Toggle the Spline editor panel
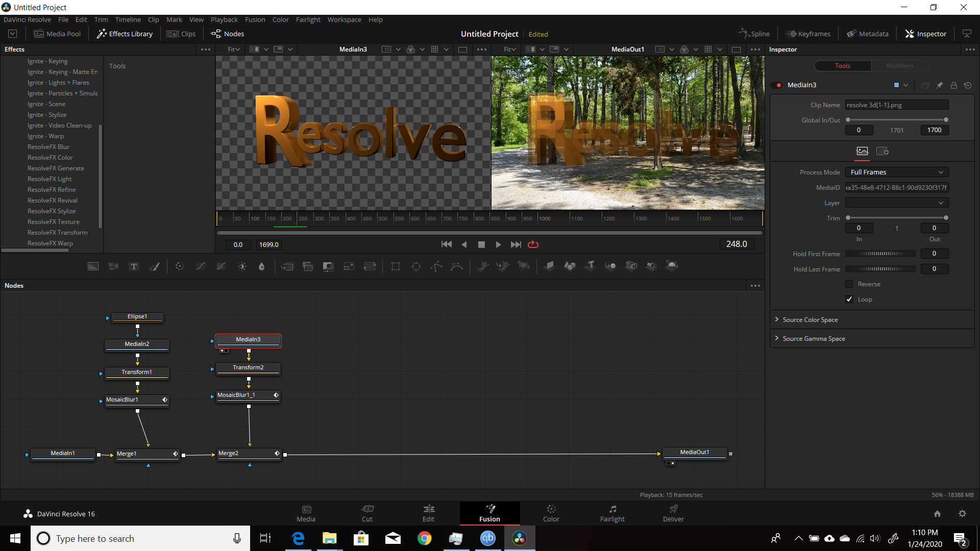Screen dimensions: 980x551 pyautogui.click(x=754, y=34)
